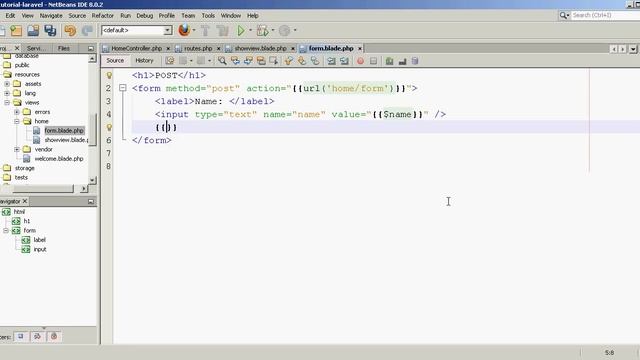640x360 pixels.
Task: Click Shift Line Right icon
Action: pyautogui.click(x=344, y=61)
